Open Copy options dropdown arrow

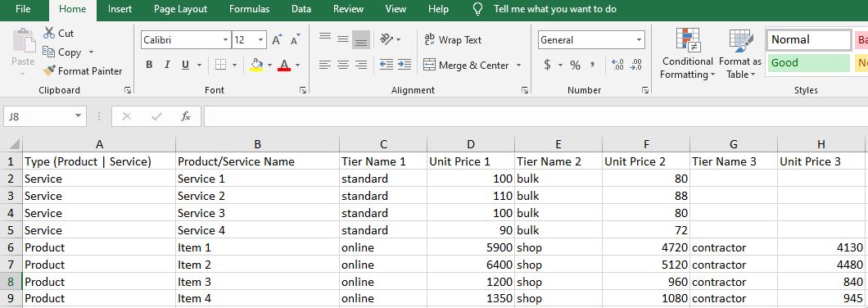pos(91,52)
